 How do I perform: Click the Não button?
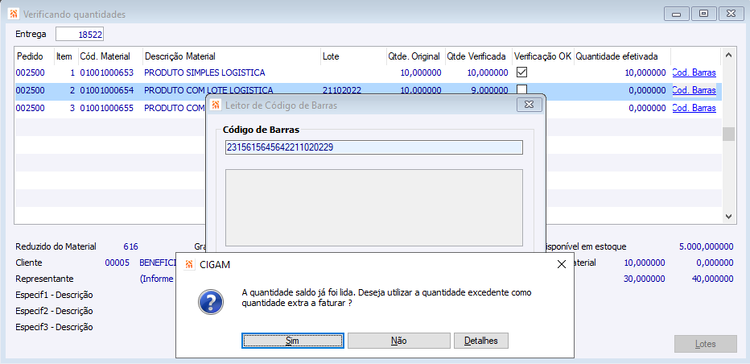399,341
